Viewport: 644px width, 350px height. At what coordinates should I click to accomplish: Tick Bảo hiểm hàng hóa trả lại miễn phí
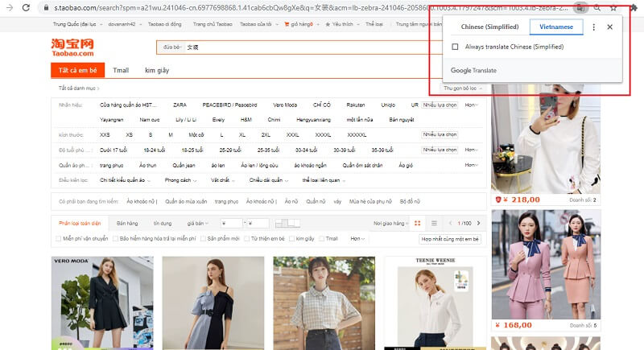click(x=115, y=238)
